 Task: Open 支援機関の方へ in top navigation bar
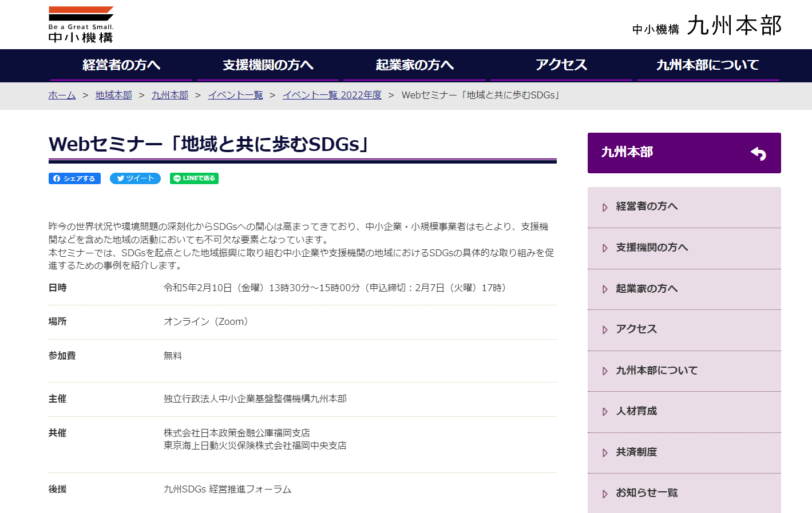pos(268,65)
